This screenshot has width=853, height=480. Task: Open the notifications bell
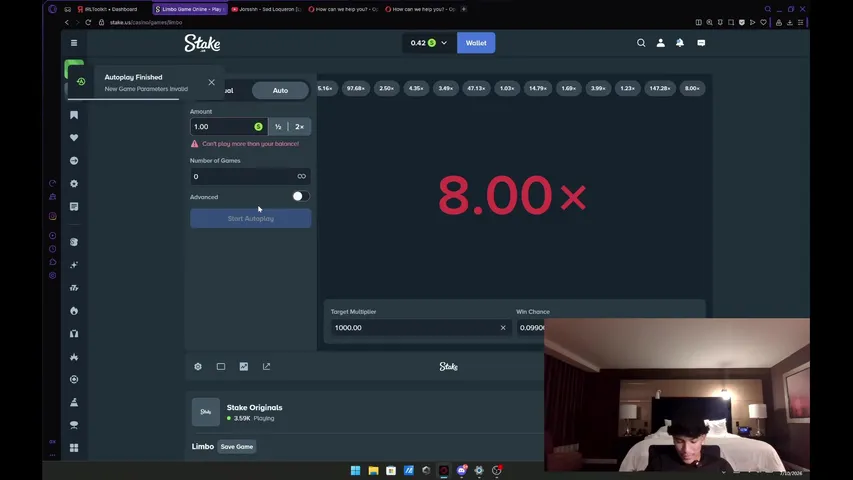coord(680,43)
